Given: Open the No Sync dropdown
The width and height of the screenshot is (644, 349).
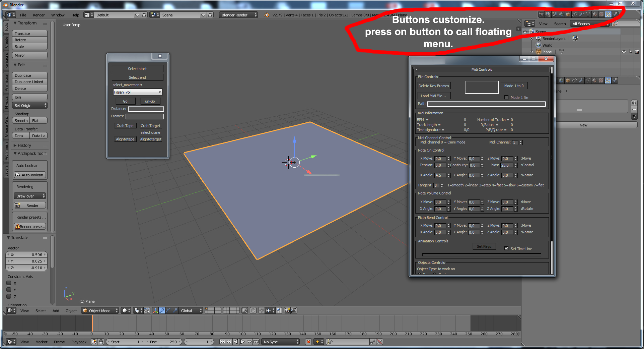Looking at the screenshot, I should [281, 342].
